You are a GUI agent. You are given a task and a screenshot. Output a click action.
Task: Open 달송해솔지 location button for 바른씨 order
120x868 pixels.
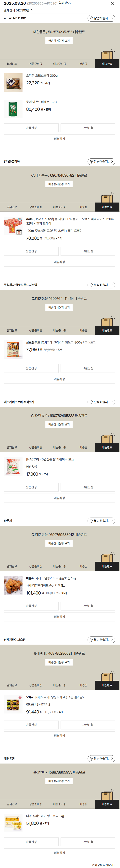click(101, 521)
